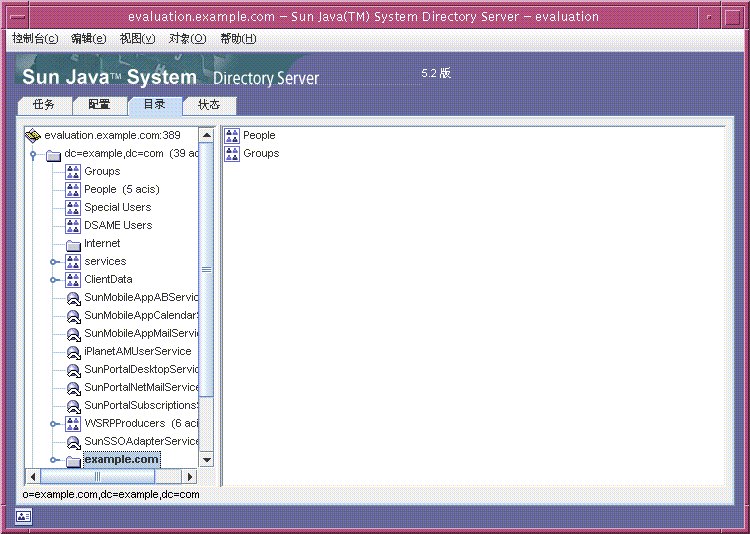Screen dimensions: 750x534
Task: Select the services label in tree
Action: (105, 261)
